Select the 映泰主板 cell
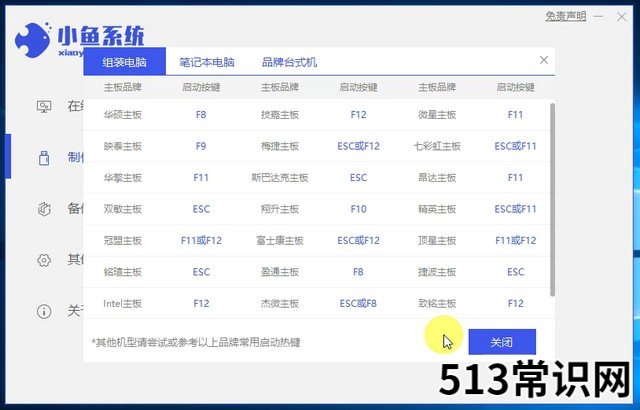The image size is (640, 410). click(122, 146)
